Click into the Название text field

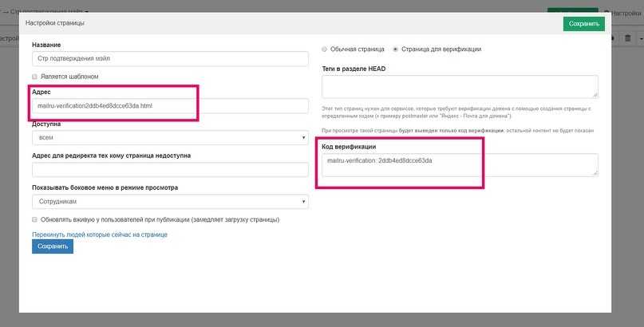coord(170,59)
